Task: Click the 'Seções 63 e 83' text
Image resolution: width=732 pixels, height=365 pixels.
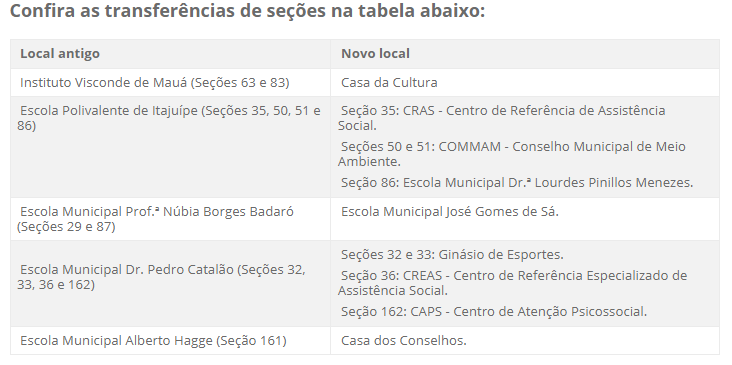Action: [240, 83]
